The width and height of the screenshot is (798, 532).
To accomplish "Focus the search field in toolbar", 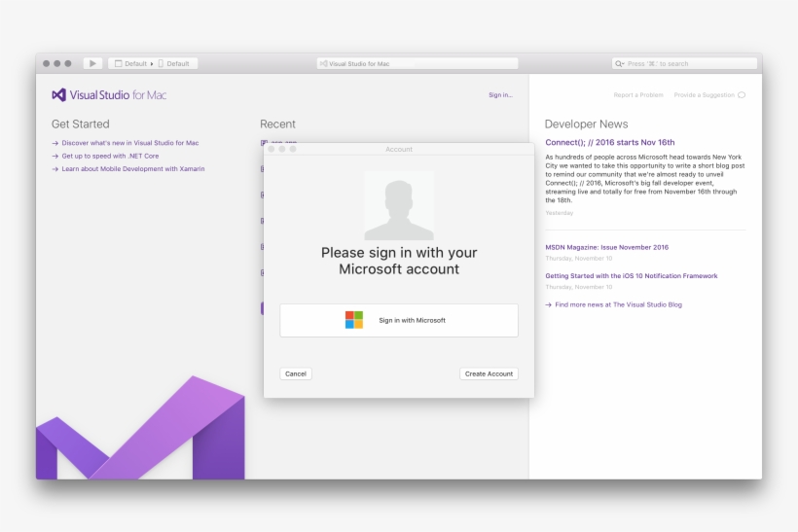I will tap(684, 63).
